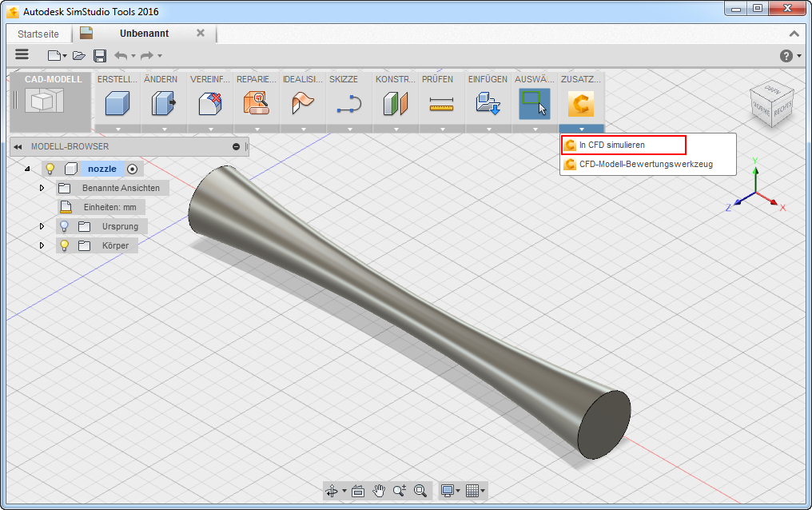Click the VEREINF... simplify tool icon
The height and width of the screenshot is (510, 812).
[210, 103]
